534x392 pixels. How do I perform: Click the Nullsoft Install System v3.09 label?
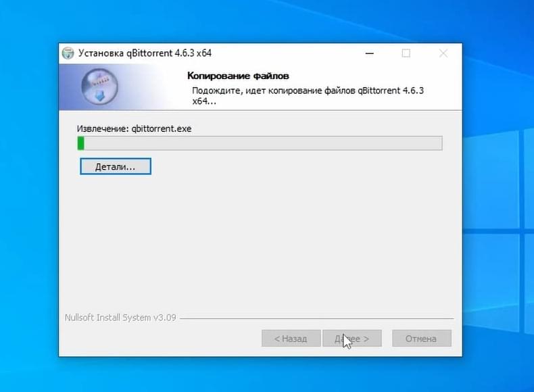(120, 318)
